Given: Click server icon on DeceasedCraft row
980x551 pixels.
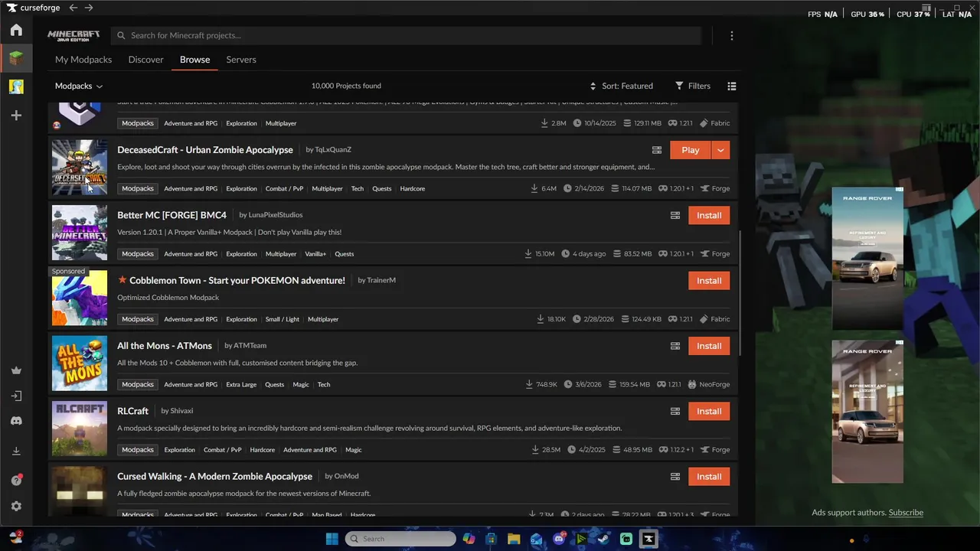Looking at the screenshot, I should [657, 150].
